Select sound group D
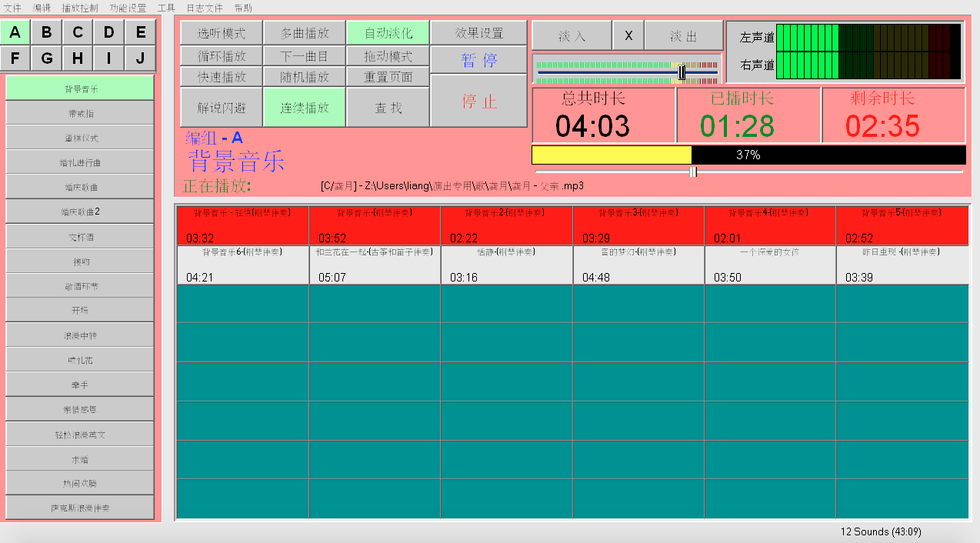980x543 pixels. pos(109,32)
